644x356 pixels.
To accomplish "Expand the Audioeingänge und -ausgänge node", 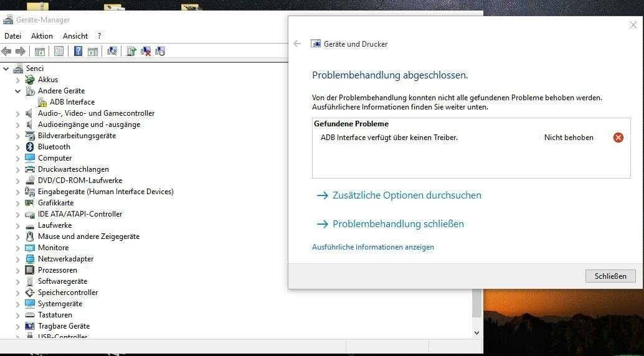I will (17, 125).
